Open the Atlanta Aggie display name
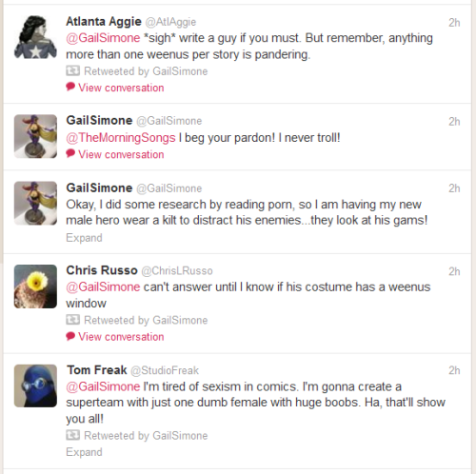 [x=104, y=22]
